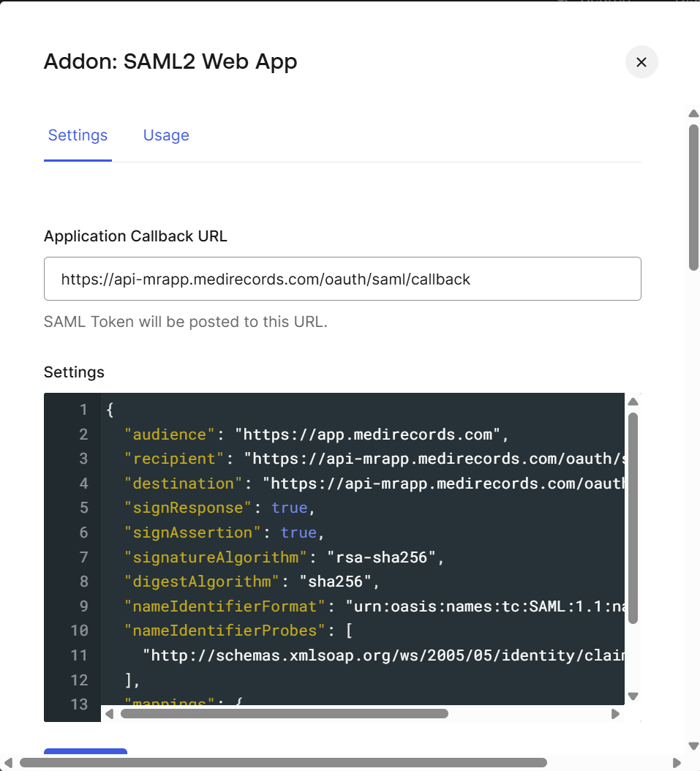
Task: Click the dialog's scroll down arrow
Action: coord(693,745)
